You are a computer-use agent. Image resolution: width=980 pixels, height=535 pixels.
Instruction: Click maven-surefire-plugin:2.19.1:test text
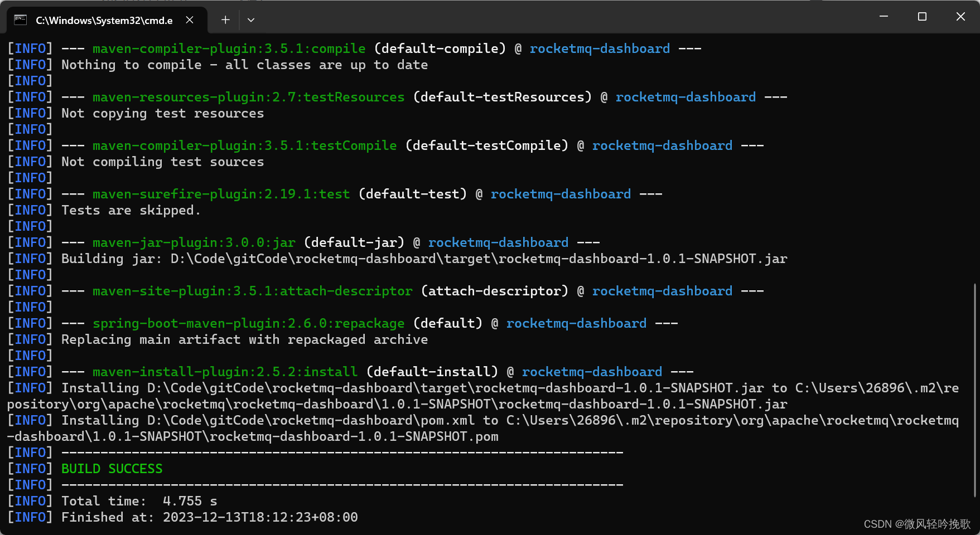pos(221,194)
